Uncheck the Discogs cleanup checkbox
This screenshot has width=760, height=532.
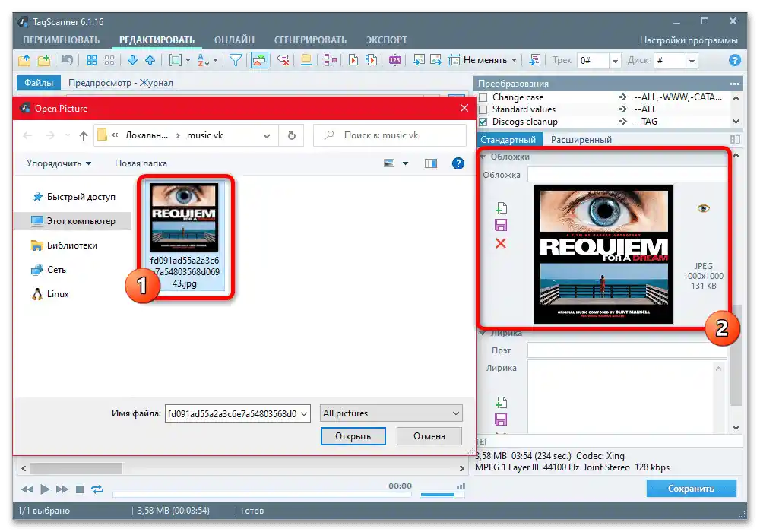click(483, 122)
